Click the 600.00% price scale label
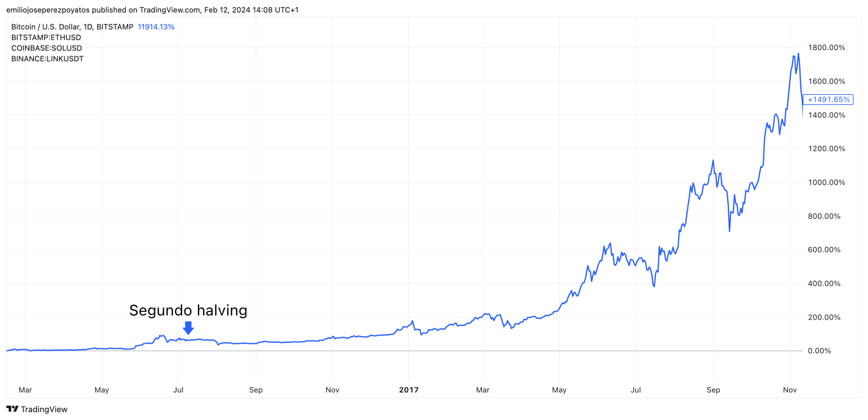Viewport: 868px width, 420px height. (x=824, y=250)
